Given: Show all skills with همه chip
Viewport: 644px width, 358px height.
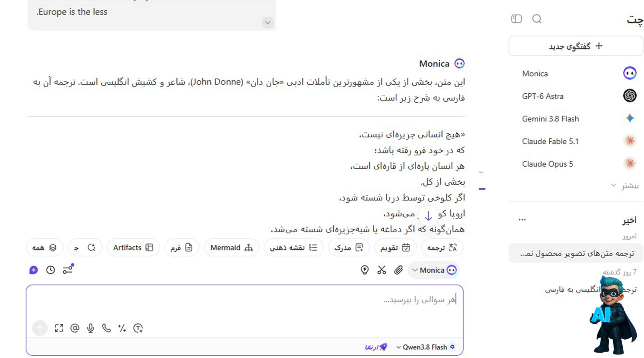Looking at the screenshot, I should tap(44, 247).
